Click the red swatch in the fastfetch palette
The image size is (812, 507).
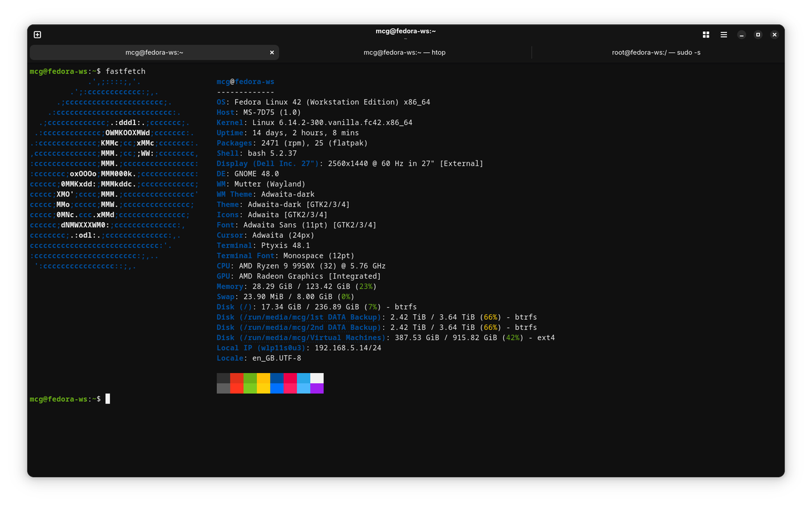237,383
